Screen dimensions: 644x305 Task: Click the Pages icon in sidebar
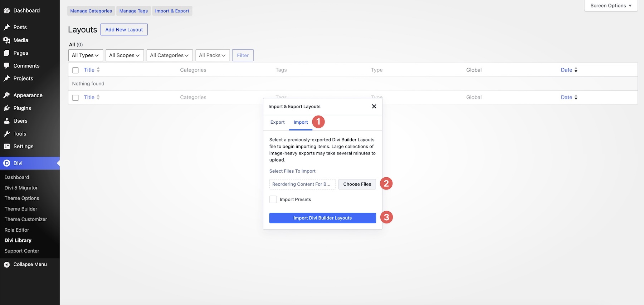click(7, 53)
